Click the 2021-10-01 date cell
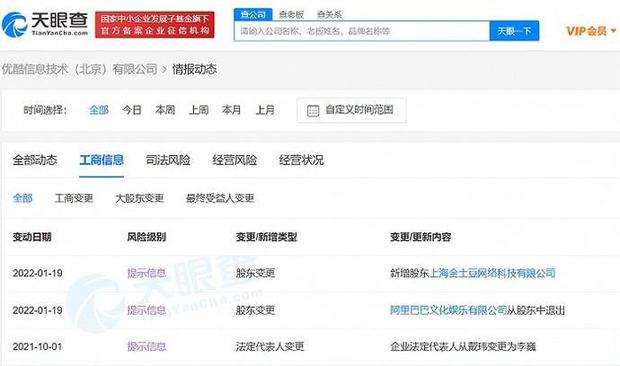Image resolution: width=620 pixels, height=366 pixels. [38, 347]
